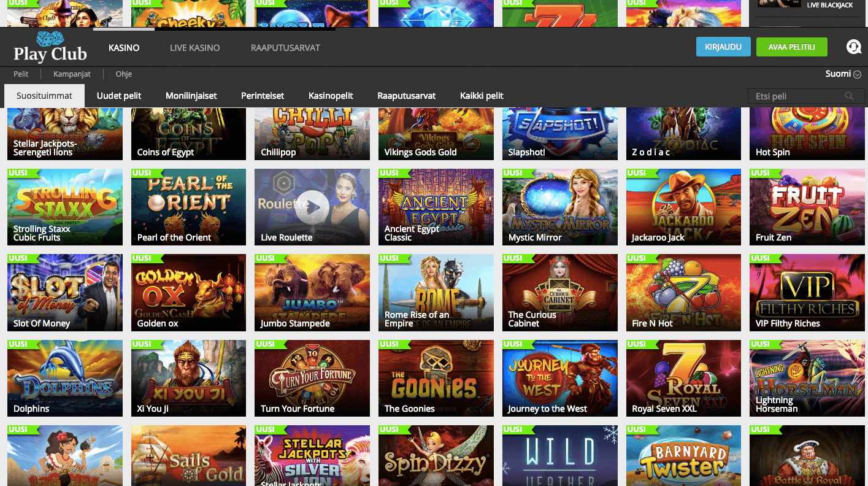Open the Ohje help link
Viewport: 868px width, 486px height.
coord(124,74)
